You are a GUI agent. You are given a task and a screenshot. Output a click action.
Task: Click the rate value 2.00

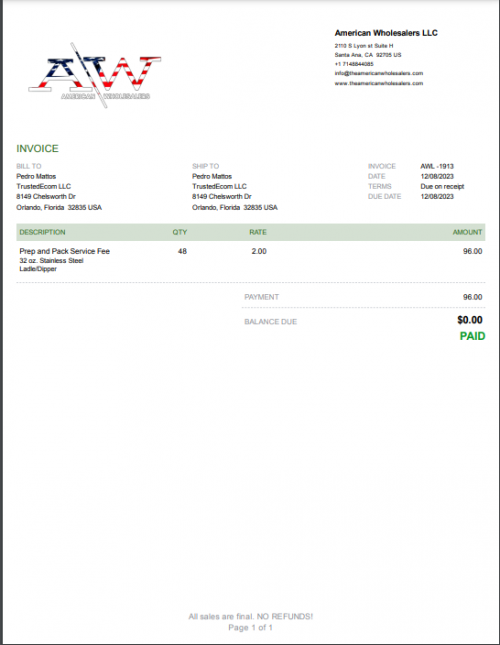coord(259,251)
